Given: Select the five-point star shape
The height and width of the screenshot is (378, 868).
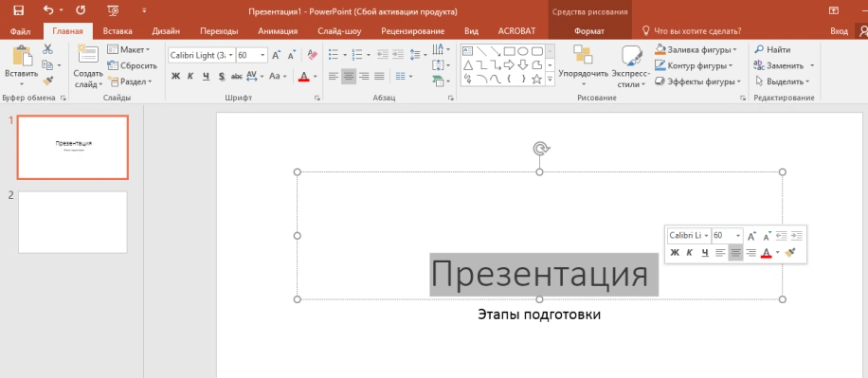Looking at the screenshot, I should coord(536,80).
